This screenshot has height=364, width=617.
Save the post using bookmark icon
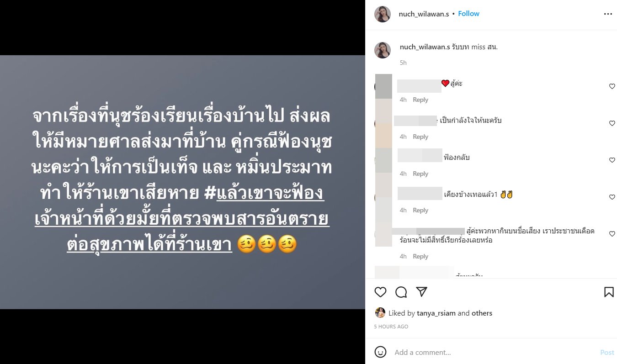pos(609,292)
